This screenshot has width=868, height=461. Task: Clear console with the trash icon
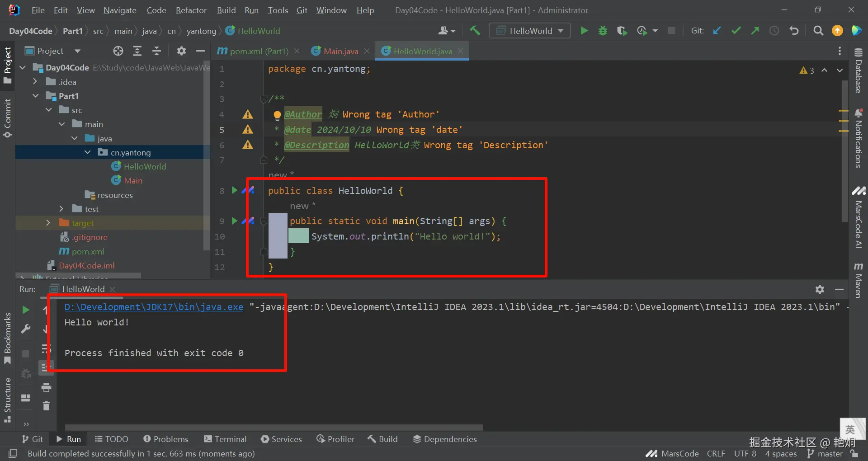[x=46, y=406]
